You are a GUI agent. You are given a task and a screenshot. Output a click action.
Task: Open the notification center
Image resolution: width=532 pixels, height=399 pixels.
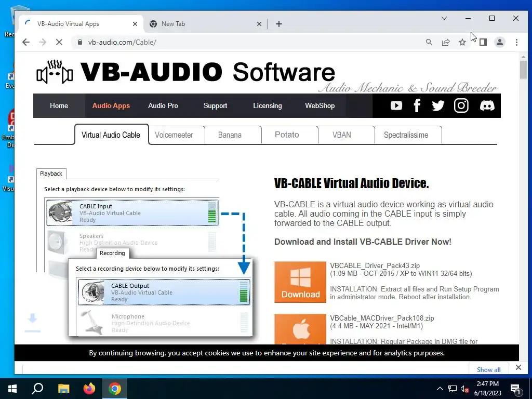515,389
